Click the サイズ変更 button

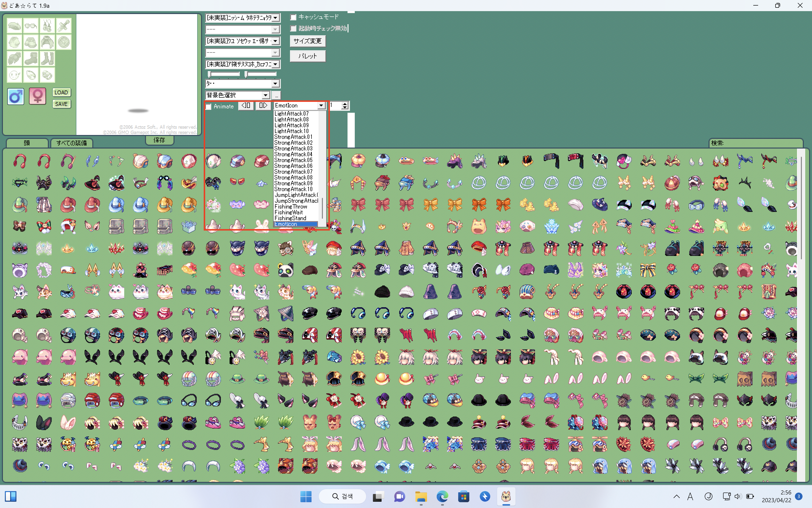pyautogui.click(x=307, y=41)
